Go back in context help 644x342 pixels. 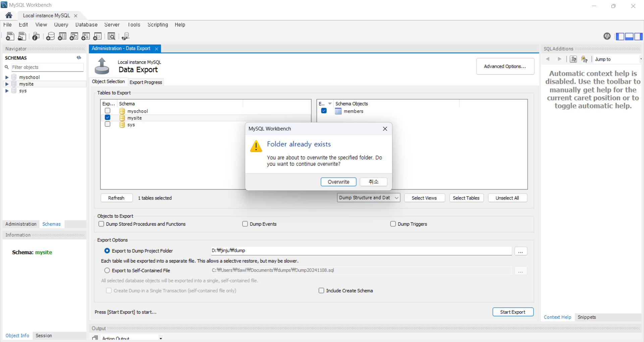(548, 59)
